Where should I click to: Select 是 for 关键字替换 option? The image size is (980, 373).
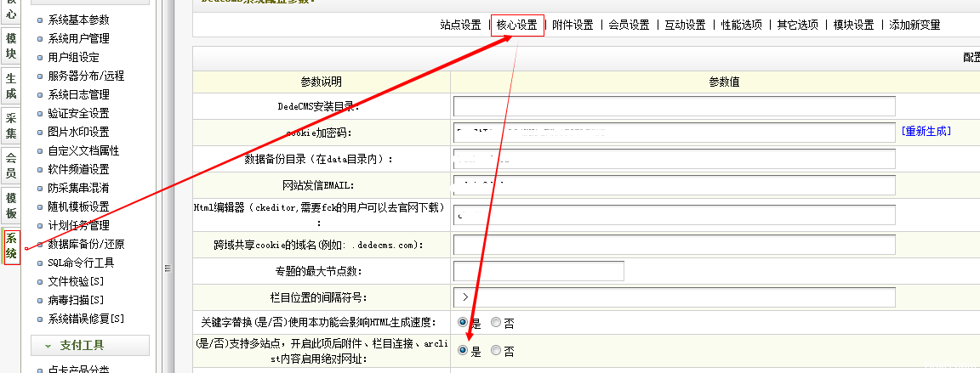[x=463, y=323]
